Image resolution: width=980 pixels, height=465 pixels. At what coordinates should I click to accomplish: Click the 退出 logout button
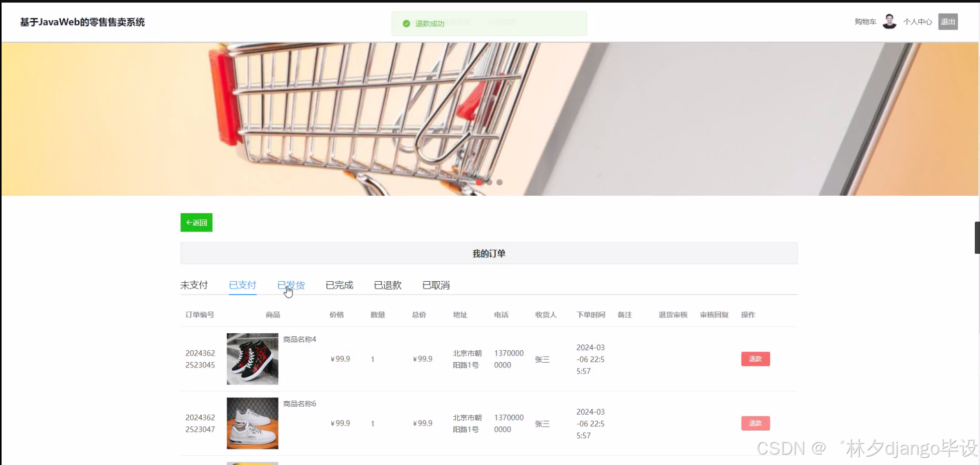pyautogui.click(x=948, y=22)
